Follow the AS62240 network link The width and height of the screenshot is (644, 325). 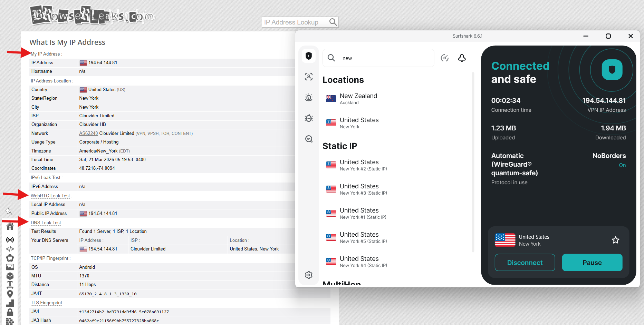coord(88,133)
